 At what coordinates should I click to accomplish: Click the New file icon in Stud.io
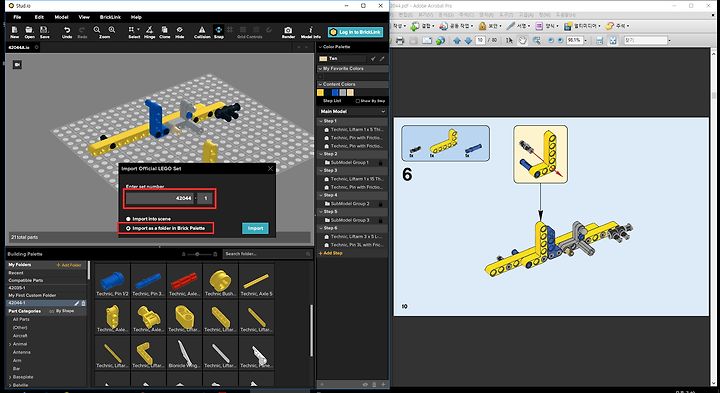[x=14, y=31]
